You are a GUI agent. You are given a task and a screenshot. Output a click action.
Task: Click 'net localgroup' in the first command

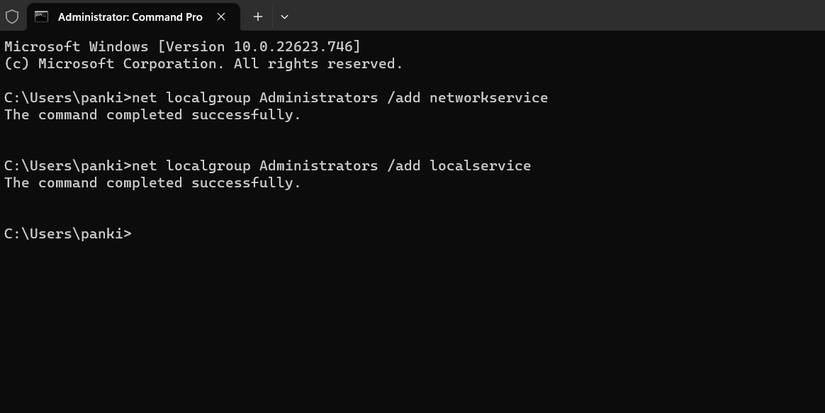point(191,98)
